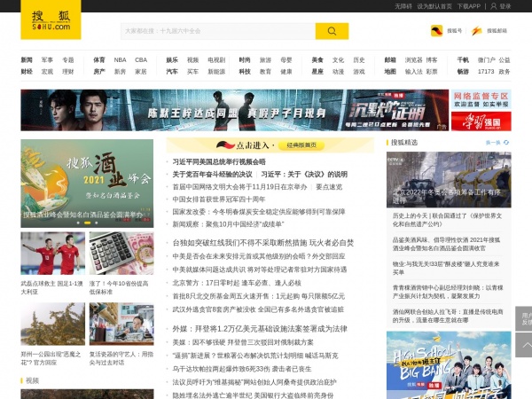The image size is (532, 399).
Task: Open 外媒：拜登将1.2万亿美元 headline
Action: click(260, 329)
